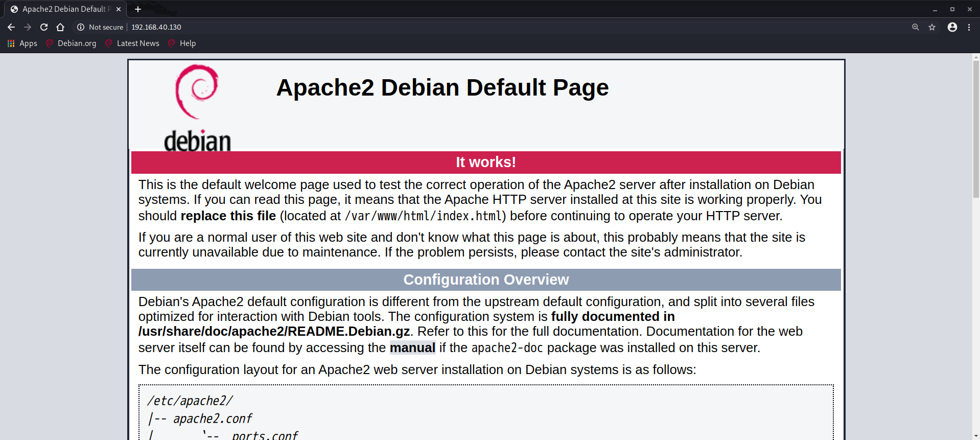
Task: Click the Debian swirl logo image
Action: pyautogui.click(x=197, y=107)
